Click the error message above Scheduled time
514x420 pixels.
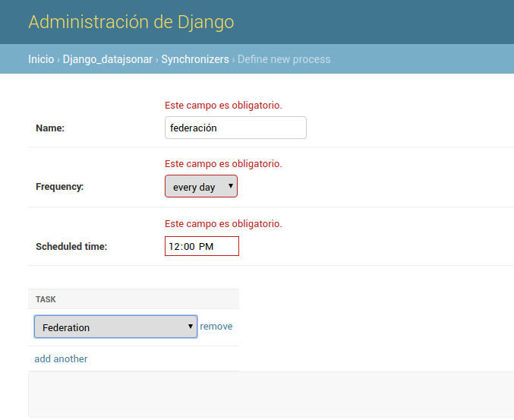point(223,223)
